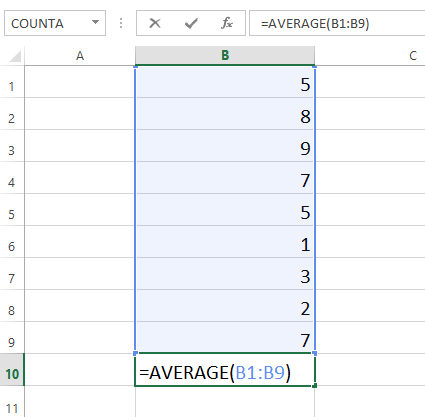Click cell B5 containing 5
Screen dimensions: 425x417
pos(225,210)
